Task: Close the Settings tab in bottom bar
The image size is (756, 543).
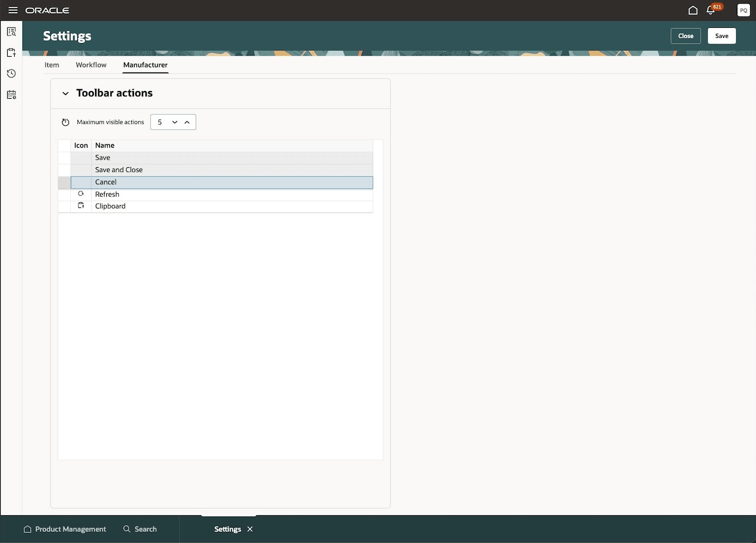Action: coord(250,529)
